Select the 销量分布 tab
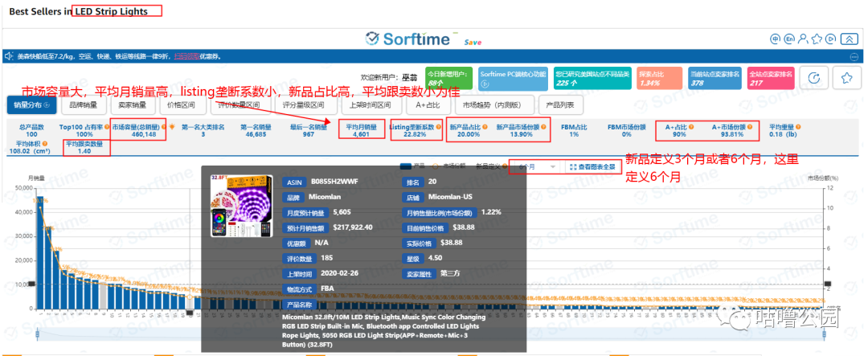868x356 pixels. 31,104
